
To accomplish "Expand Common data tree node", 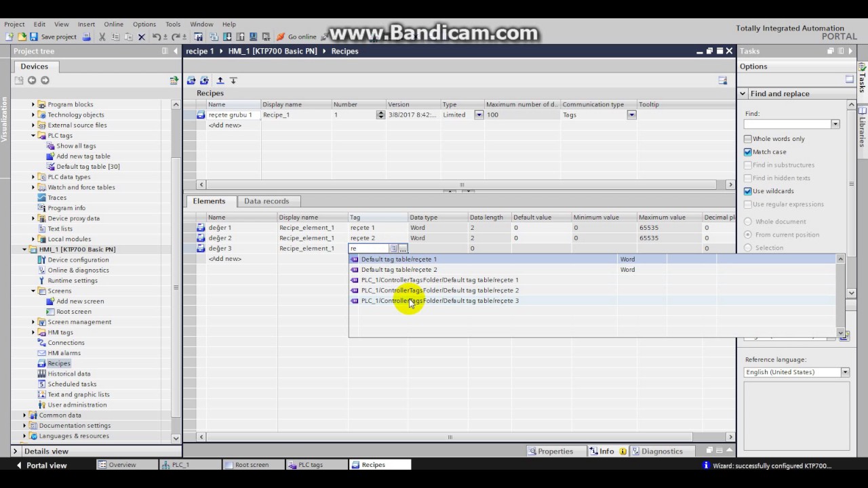I will [x=25, y=415].
